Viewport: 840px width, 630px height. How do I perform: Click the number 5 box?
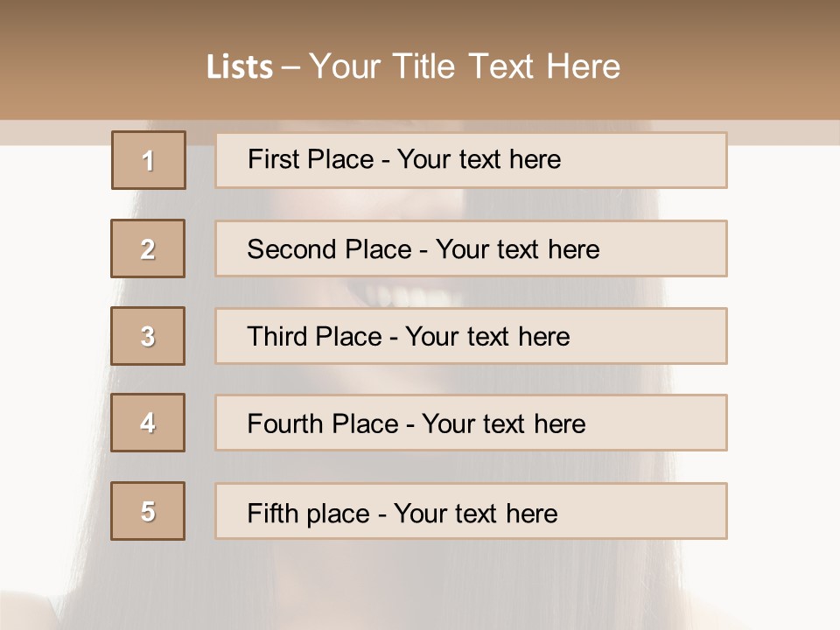(148, 511)
